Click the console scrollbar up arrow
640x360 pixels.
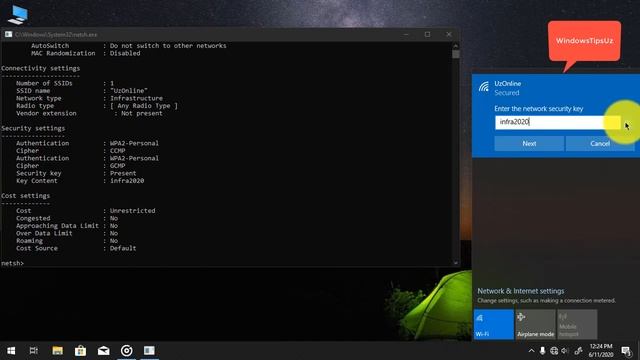(456, 46)
